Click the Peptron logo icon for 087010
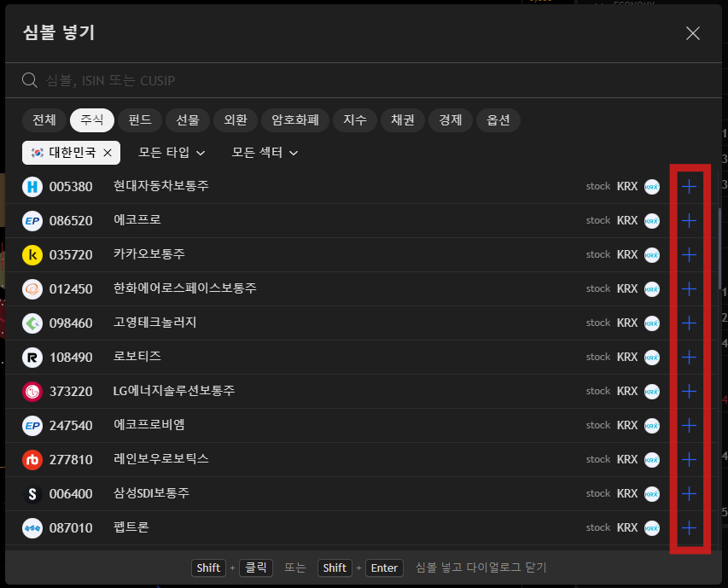Viewport: 728px width, 588px height. pos(32,528)
